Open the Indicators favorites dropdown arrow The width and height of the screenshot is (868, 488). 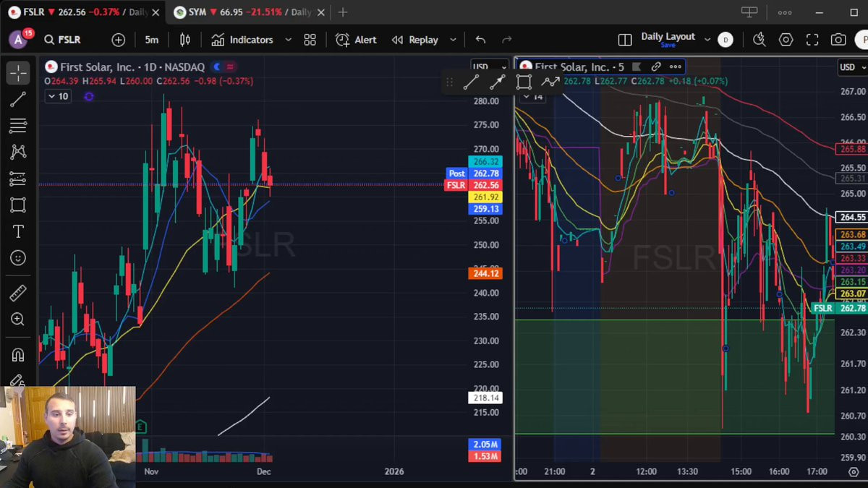pyautogui.click(x=288, y=40)
